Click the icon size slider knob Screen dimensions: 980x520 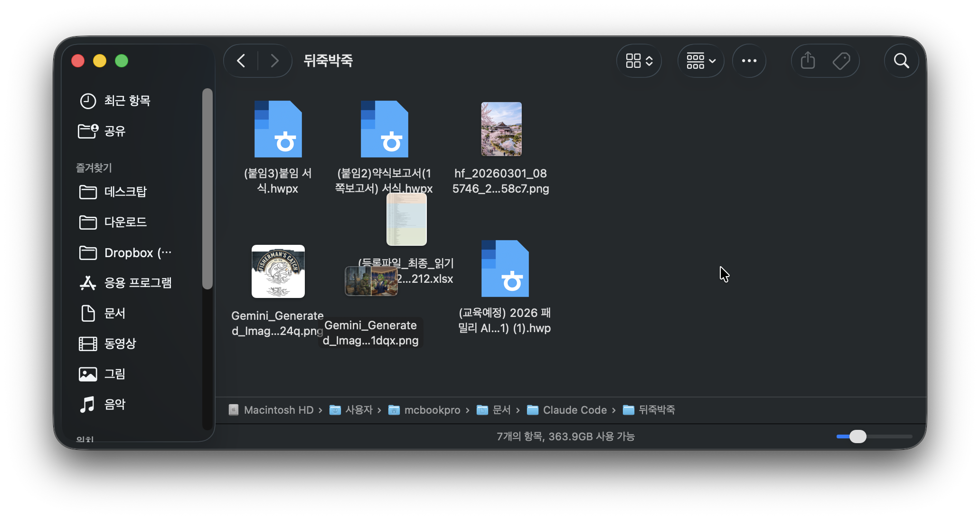[x=857, y=436]
